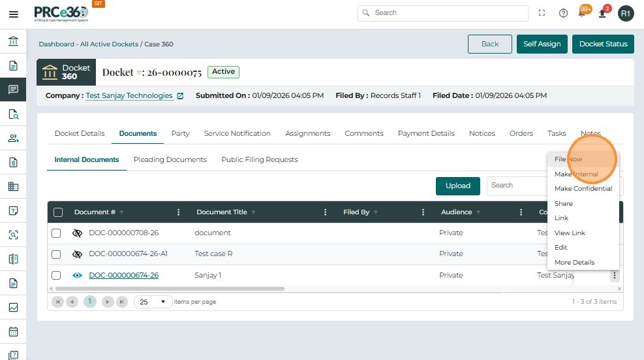This screenshot has width=644, height=360.
Task: Open the upload alerts icon with badge 2
Action: 604,12
